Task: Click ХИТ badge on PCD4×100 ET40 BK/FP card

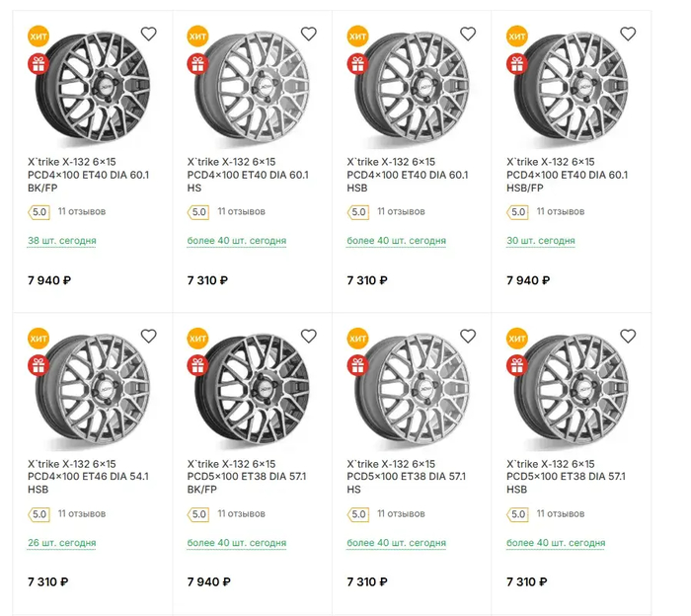Action: [38, 38]
